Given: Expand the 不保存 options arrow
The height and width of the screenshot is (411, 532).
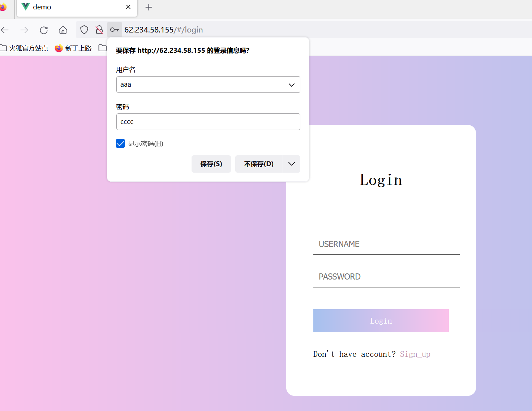Looking at the screenshot, I should [292, 164].
